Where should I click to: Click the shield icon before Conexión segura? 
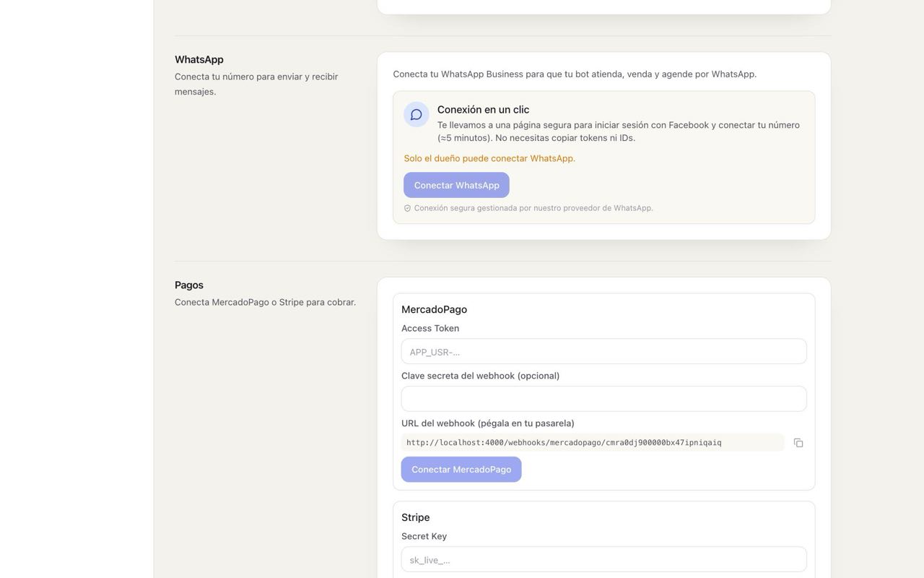coord(407,208)
